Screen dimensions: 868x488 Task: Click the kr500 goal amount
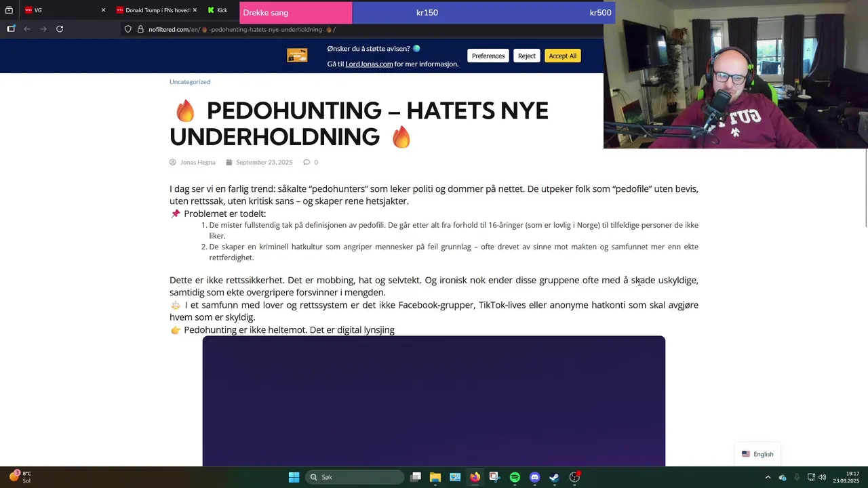600,12
